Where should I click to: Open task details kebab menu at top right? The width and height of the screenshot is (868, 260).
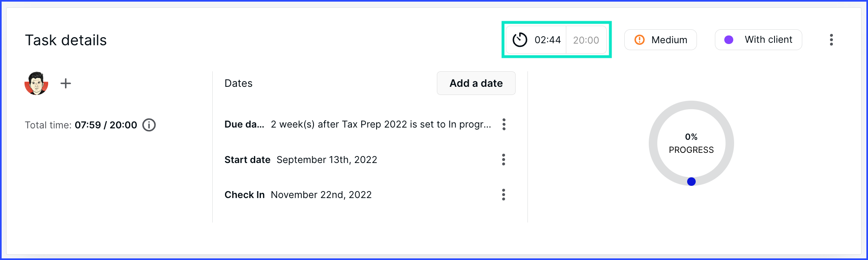point(831,40)
